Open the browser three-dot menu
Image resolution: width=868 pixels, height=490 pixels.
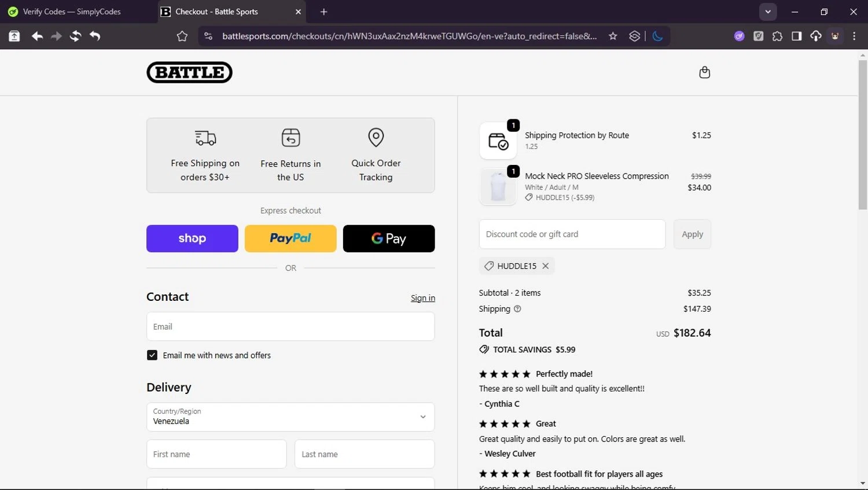(x=854, y=36)
